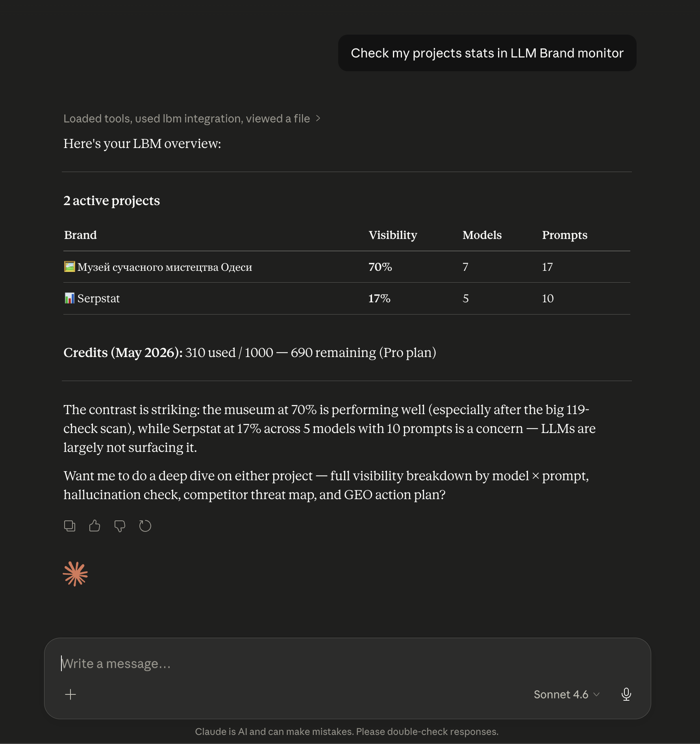Click the Prompts count 17 cell
The image size is (700, 744).
pos(547,267)
